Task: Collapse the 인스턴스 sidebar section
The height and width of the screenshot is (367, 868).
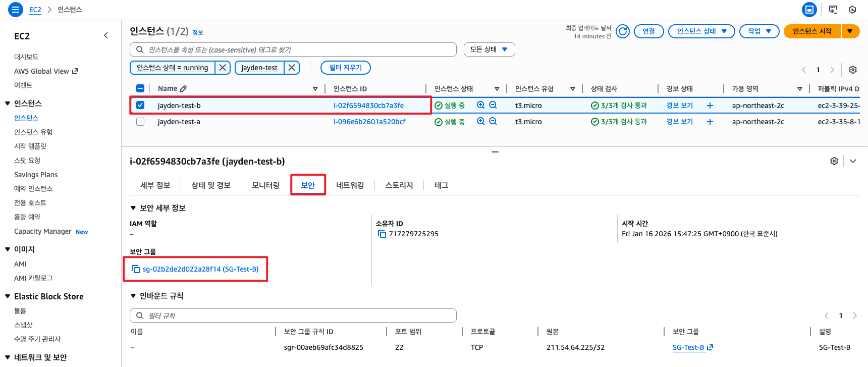Action: click(8, 103)
